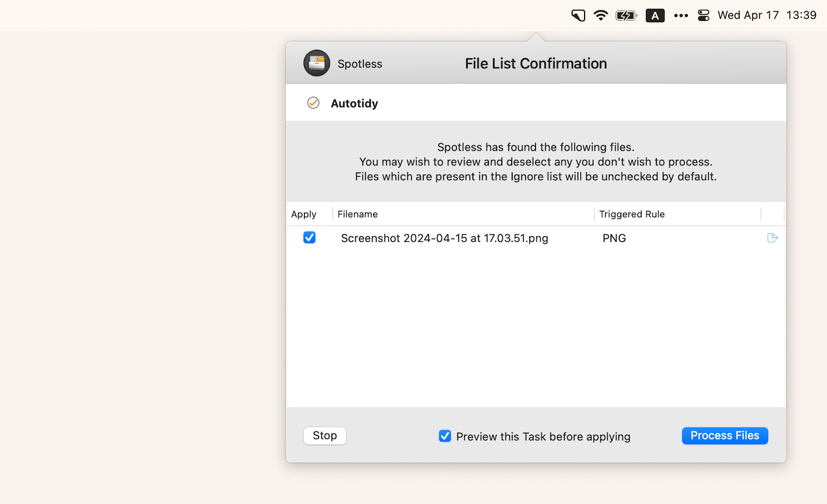This screenshot has height=504, width=827.
Task: Open the Wi-Fi menu bar icon
Action: [x=600, y=15]
